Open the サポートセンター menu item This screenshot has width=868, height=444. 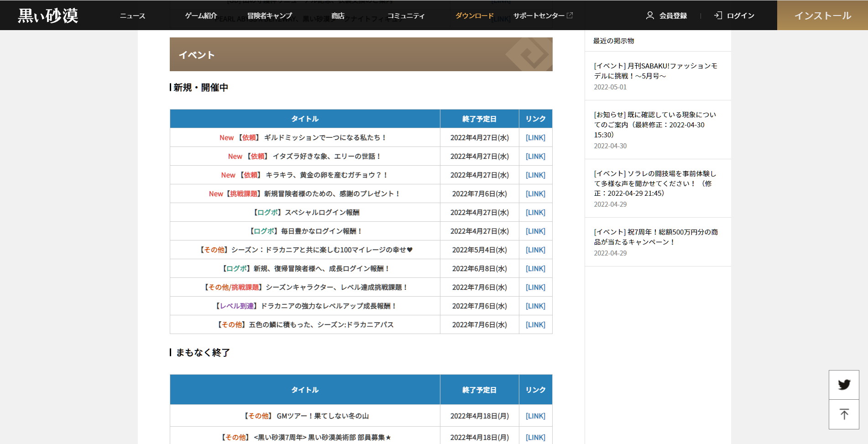point(539,16)
